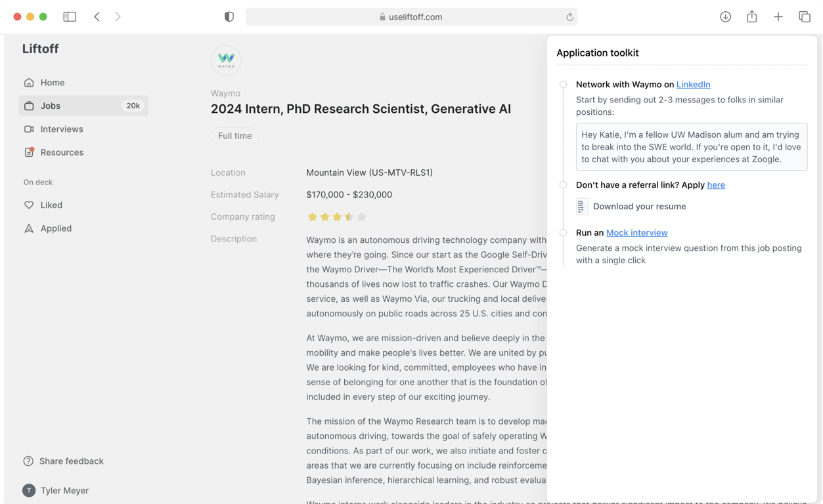Reload the page in address bar

[x=569, y=17]
